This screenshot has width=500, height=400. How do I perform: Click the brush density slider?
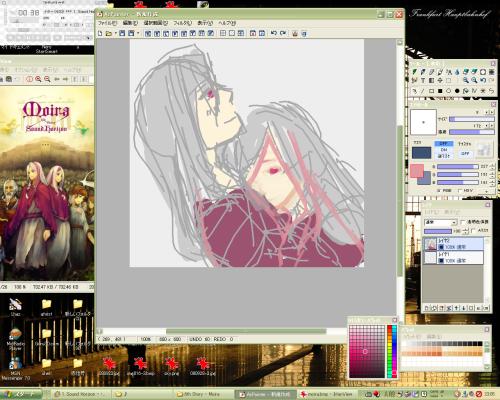(x=472, y=132)
